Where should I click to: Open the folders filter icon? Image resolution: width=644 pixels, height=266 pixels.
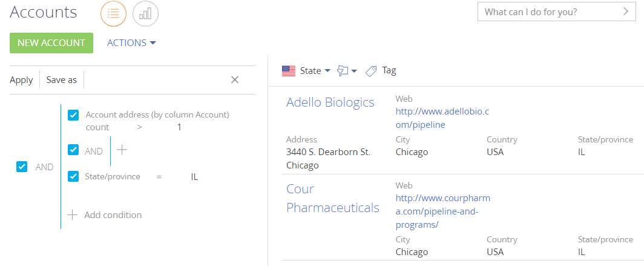(x=343, y=71)
